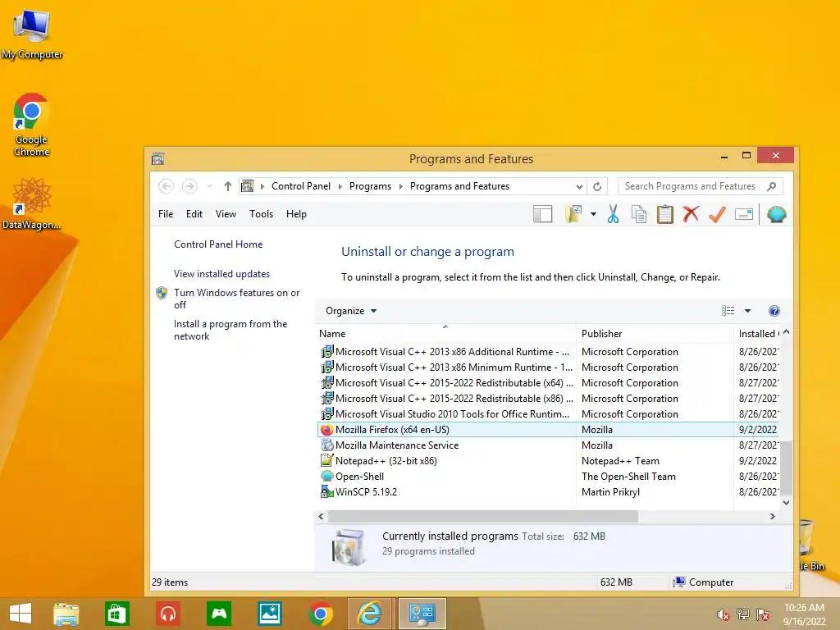Open recent locations dropdown arrow
This screenshot has height=630, width=840.
click(209, 186)
